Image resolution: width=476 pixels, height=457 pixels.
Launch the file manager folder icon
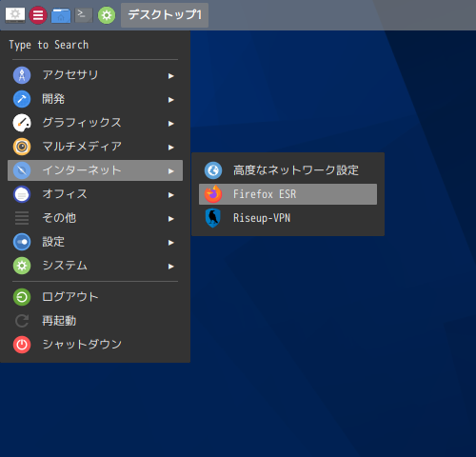(x=61, y=15)
